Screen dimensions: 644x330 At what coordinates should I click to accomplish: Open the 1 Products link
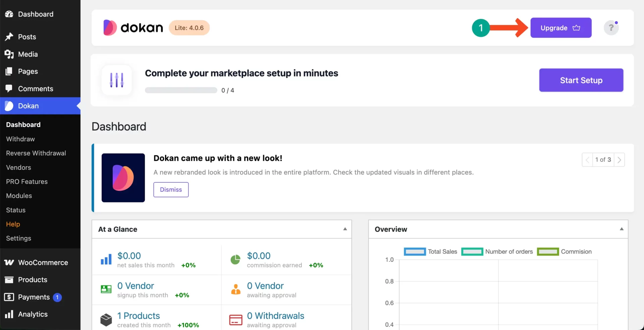pyautogui.click(x=139, y=316)
